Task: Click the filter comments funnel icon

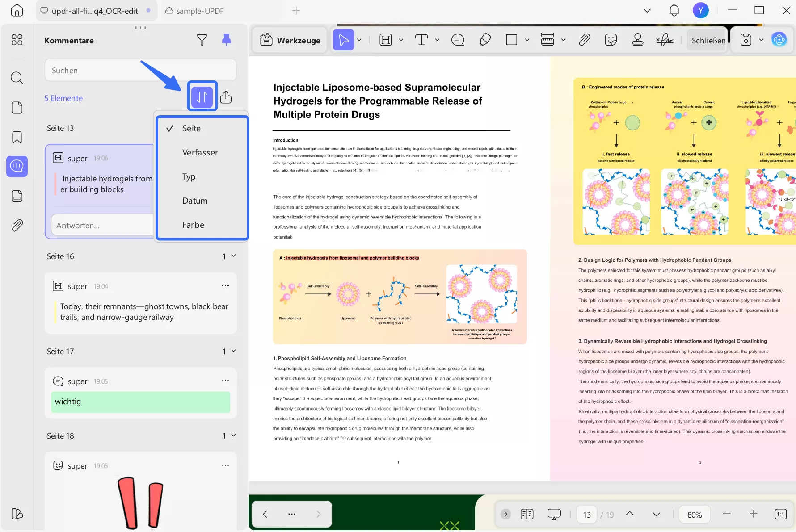Action: point(202,40)
